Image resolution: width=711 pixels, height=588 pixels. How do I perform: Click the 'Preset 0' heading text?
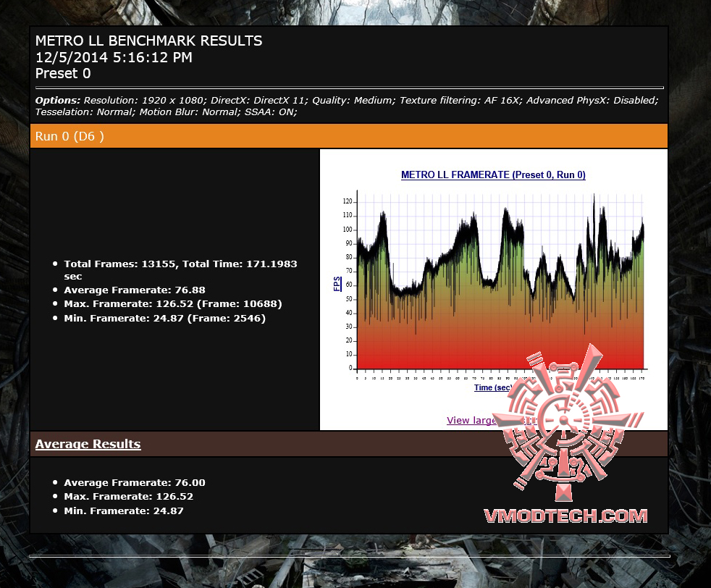tap(63, 73)
